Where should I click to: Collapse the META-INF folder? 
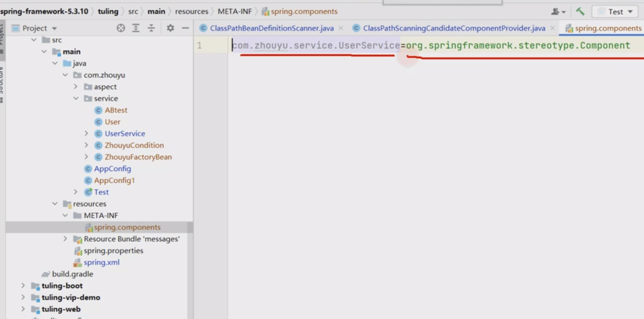(x=65, y=215)
